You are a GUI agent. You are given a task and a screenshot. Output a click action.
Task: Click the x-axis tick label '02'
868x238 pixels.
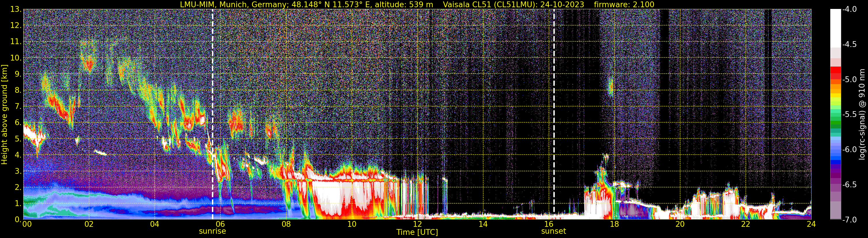pos(89,224)
